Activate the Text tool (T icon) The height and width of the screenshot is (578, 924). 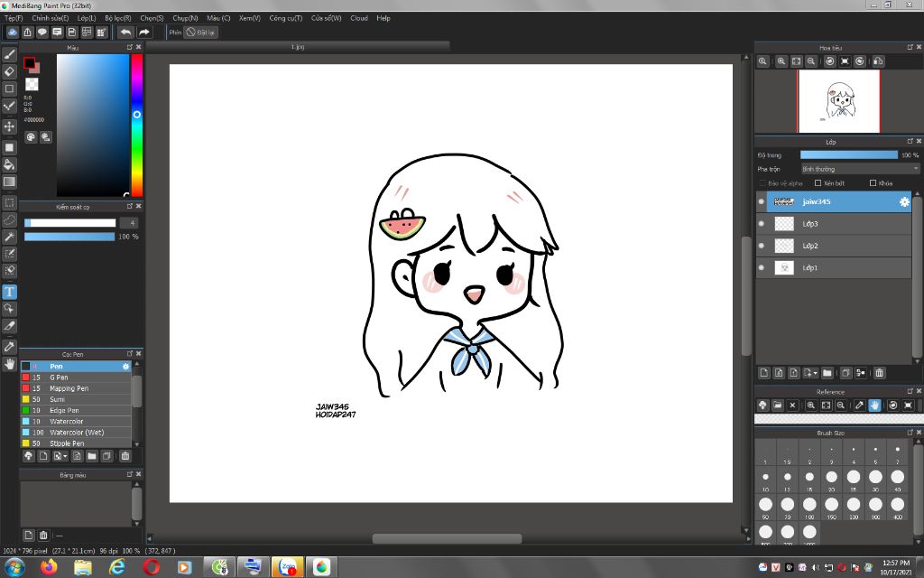(9, 292)
